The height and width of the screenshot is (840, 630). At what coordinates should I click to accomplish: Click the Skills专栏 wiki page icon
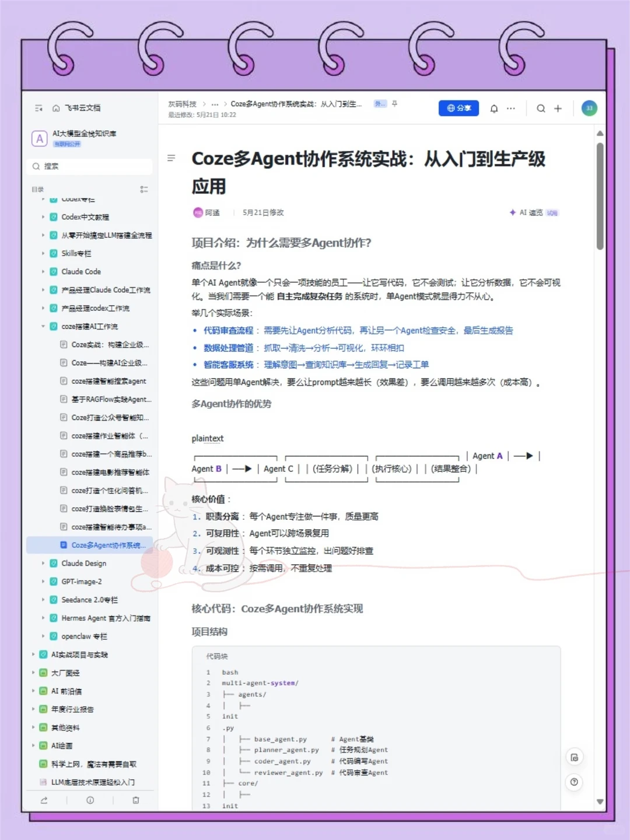[x=53, y=253]
